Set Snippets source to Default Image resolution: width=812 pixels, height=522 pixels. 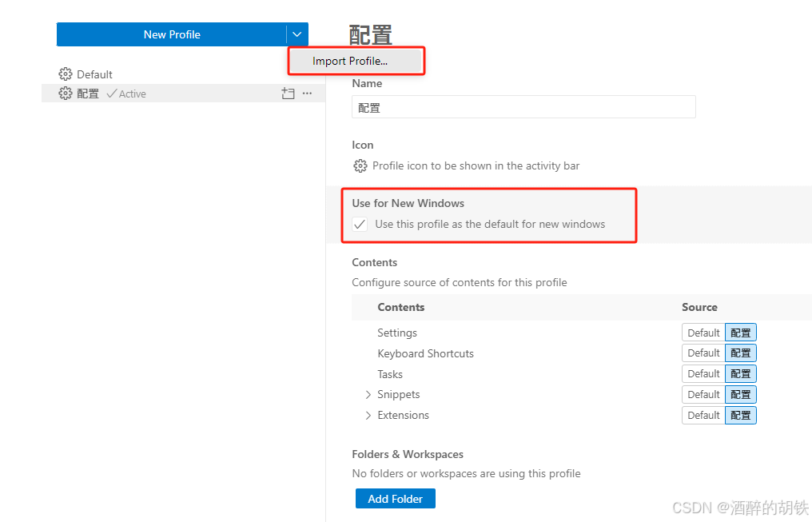click(703, 395)
